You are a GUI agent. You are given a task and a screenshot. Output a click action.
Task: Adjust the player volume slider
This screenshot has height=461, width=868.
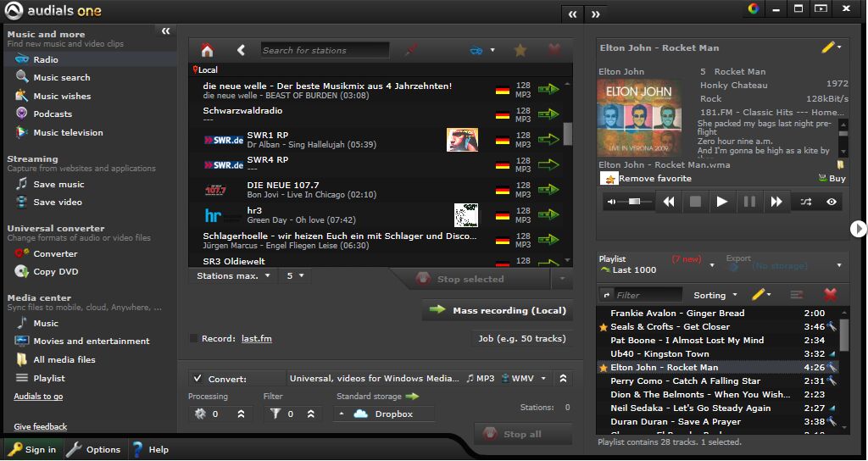click(x=636, y=202)
